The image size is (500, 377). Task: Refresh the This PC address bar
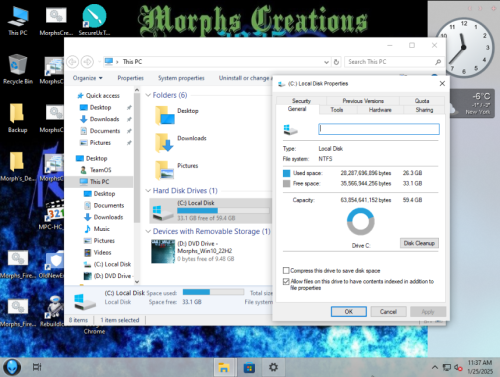pyautogui.click(x=336, y=62)
